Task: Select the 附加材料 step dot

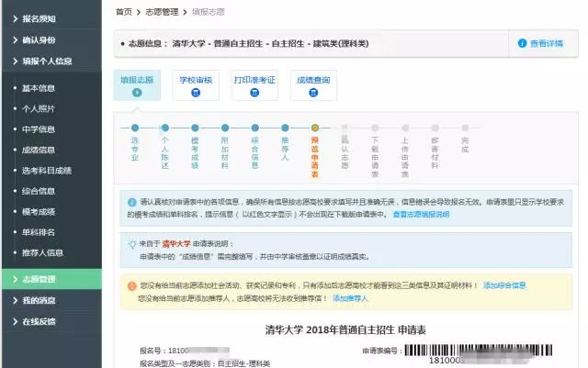Action: tap(225, 128)
